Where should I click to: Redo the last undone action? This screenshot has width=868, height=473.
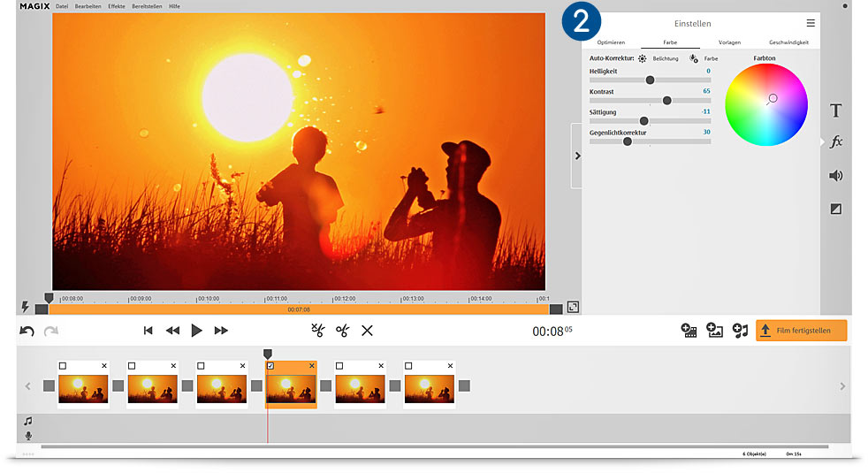(51, 331)
